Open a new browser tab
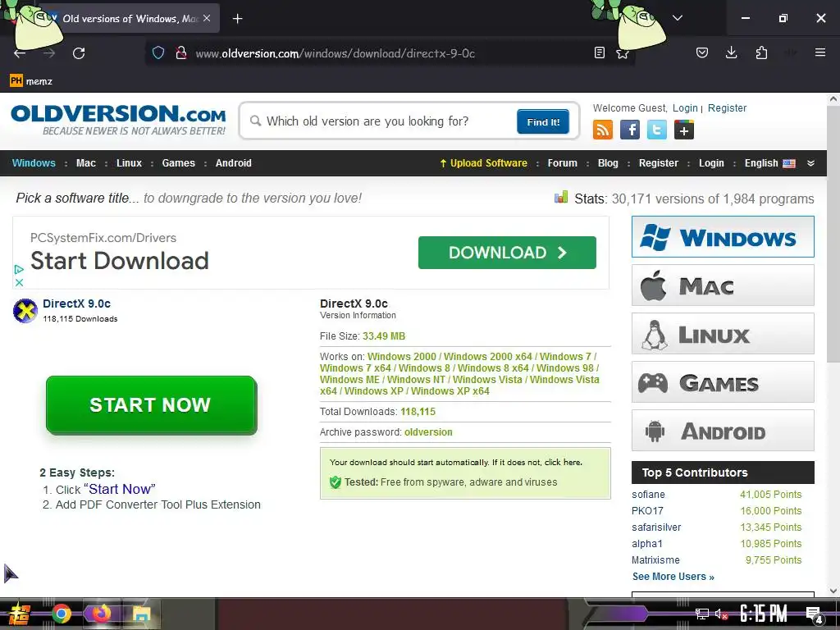The width and height of the screenshot is (840, 630). pyautogui.click(x=238, y=19)
